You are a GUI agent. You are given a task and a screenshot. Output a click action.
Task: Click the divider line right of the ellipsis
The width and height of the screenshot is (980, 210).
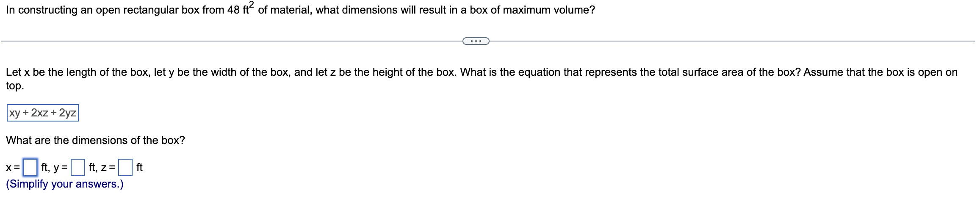[x=732, y=41]
